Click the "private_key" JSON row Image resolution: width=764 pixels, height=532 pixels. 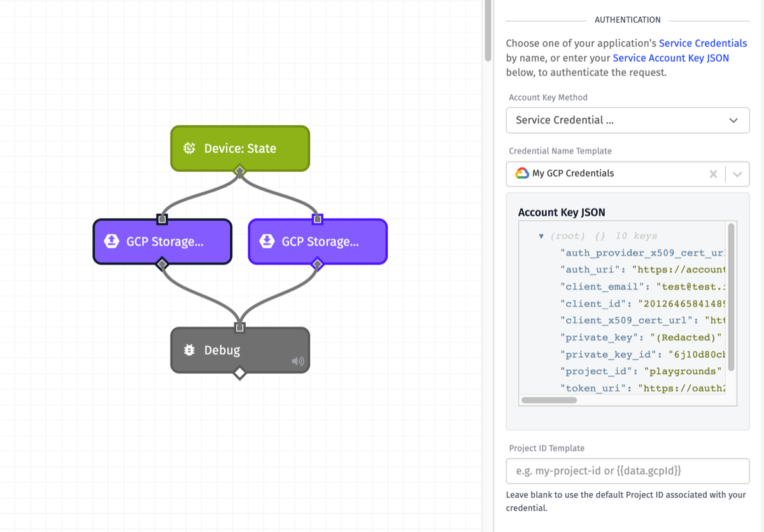click(640, 337)
